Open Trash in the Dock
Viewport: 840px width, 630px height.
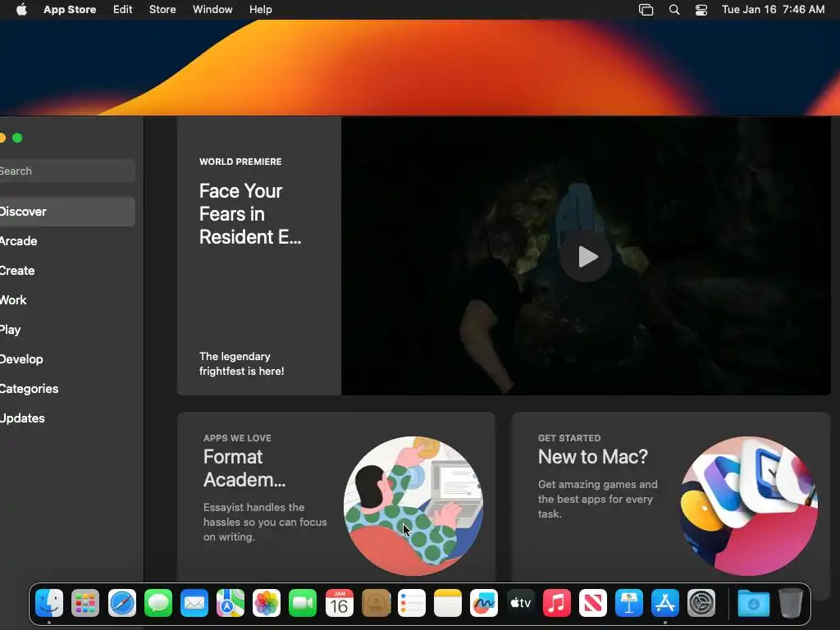pos(790,603)
